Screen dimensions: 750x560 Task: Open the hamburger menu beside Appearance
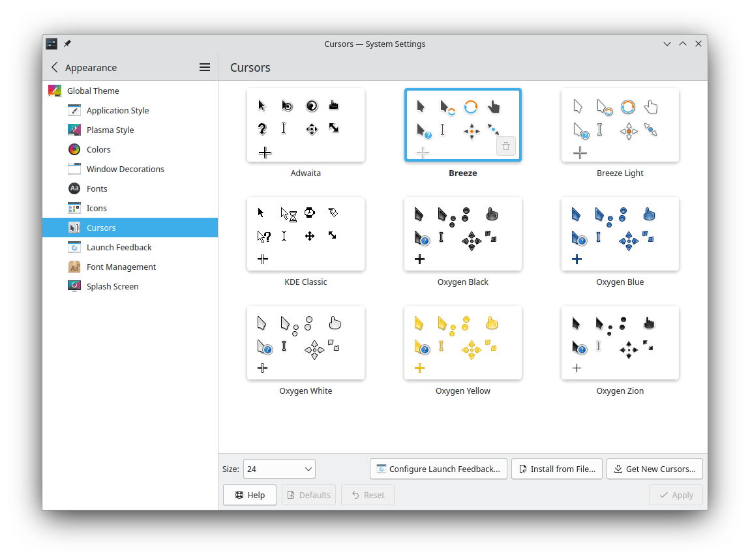click(204, 67)
